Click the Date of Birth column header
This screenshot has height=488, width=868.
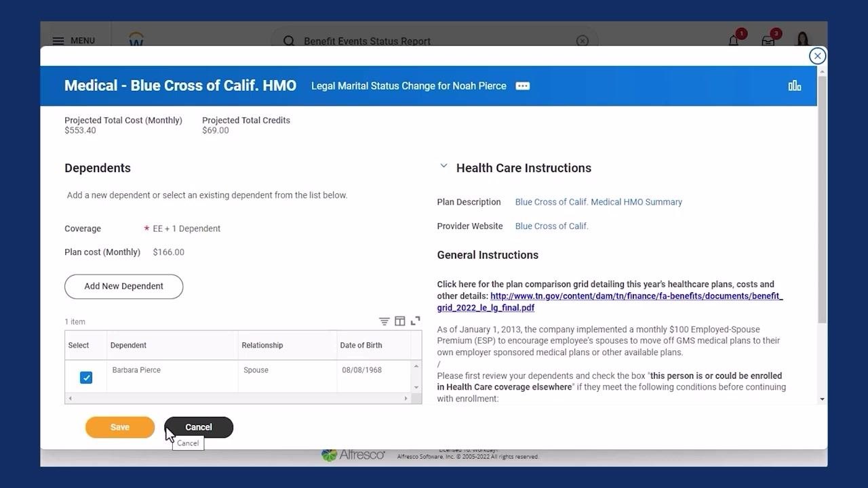[x=374, y=345]
